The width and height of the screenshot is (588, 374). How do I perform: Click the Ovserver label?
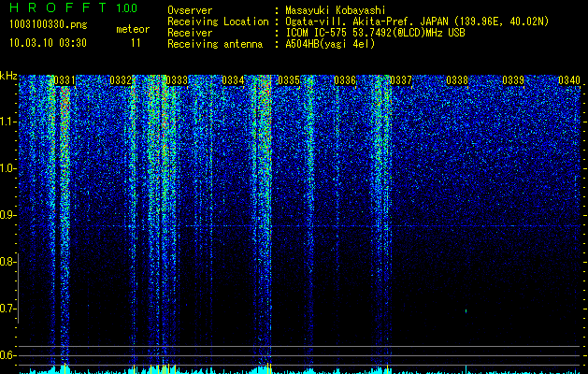tap(190, 11)
